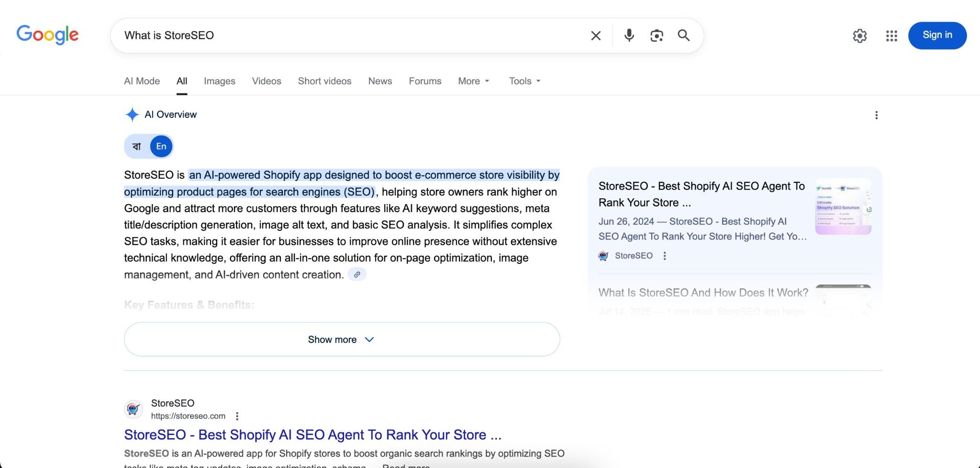Screen dimensions: 980x468
Task: Click the share link icon after AI summary
Action: [357, 274]
